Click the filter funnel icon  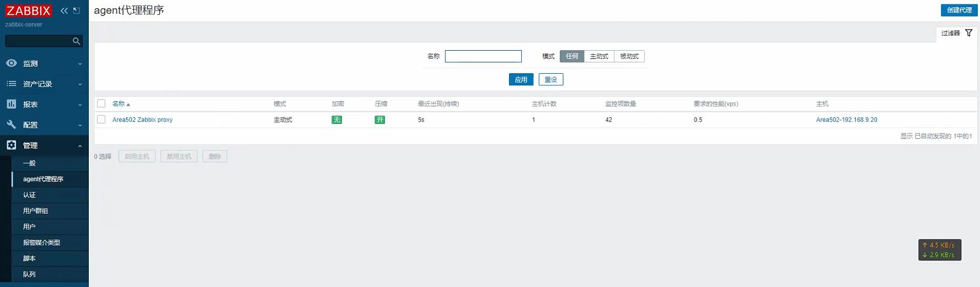(969, 33)
